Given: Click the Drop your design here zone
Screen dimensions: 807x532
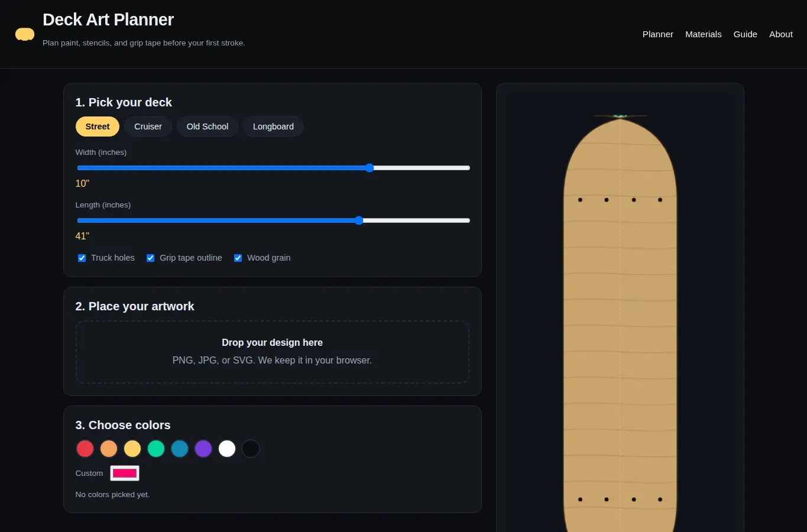Looking at the screenshot, I should (x=273, y=352).
